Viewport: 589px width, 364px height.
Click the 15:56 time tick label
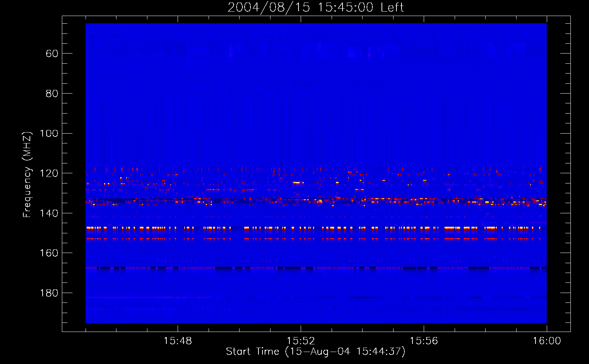click(x=424, y=341)
